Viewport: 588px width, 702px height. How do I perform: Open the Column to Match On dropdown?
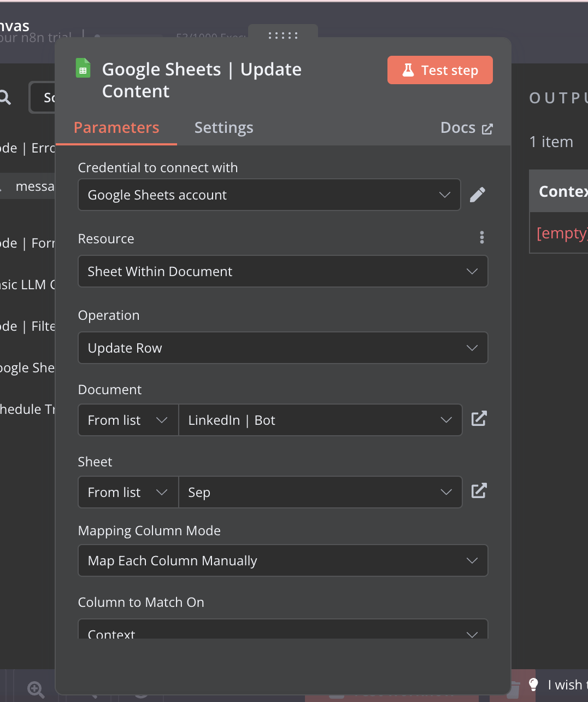283,629
